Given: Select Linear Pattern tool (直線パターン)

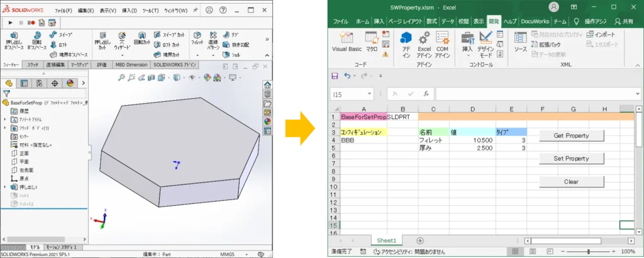Looking at the screenshot, I should 213,41.
